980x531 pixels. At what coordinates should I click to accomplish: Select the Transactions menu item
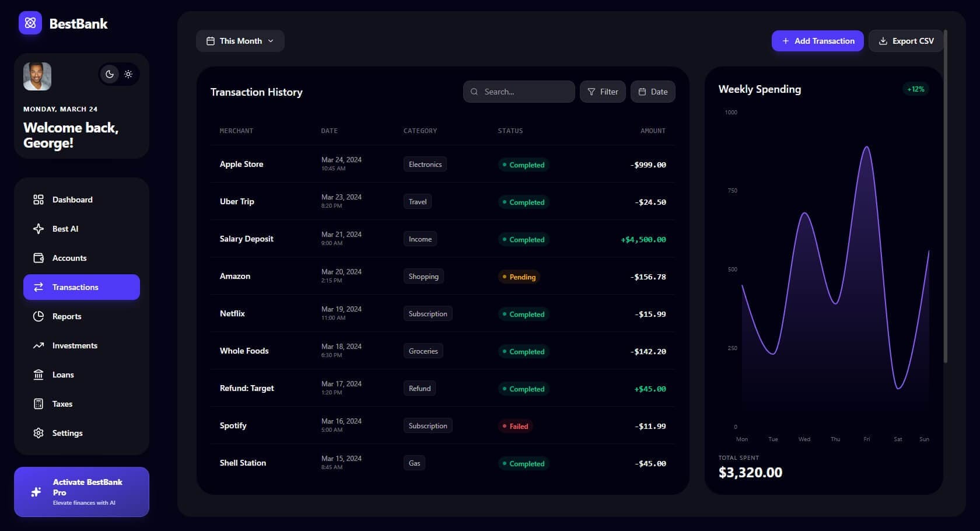click(82, 287)
